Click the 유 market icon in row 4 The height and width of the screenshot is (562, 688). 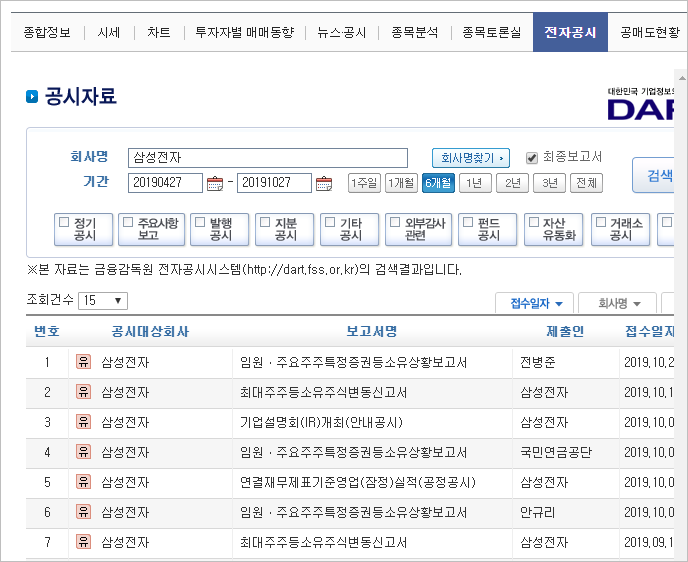pyautogui.click(x=83, y=451)
